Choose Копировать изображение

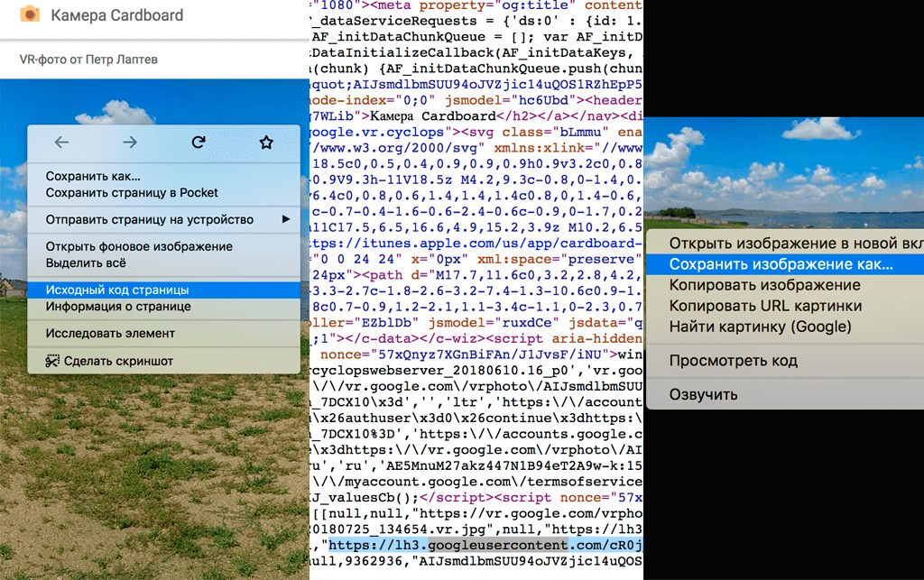[764, 285]
